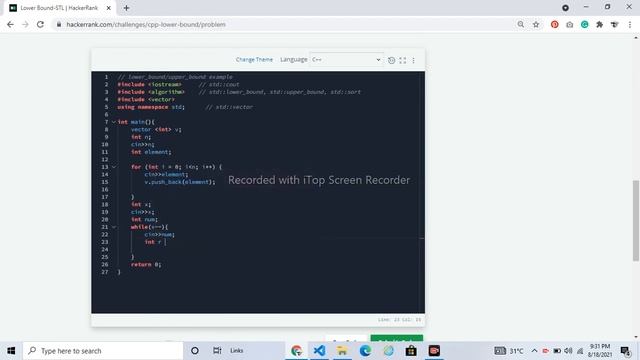Open Cortana circle icon
Image resolution: width=640 pixels, height=360 pixels.
(195, 351)
